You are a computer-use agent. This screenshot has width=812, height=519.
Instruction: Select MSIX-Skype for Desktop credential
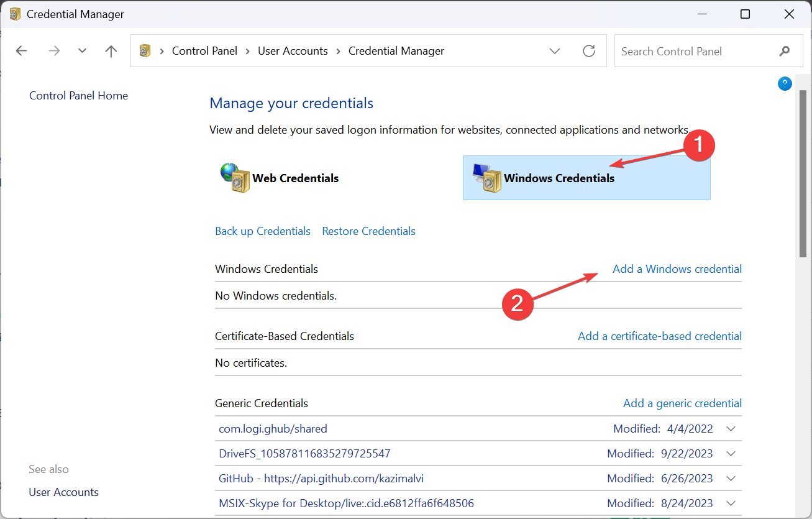(346, 503)
